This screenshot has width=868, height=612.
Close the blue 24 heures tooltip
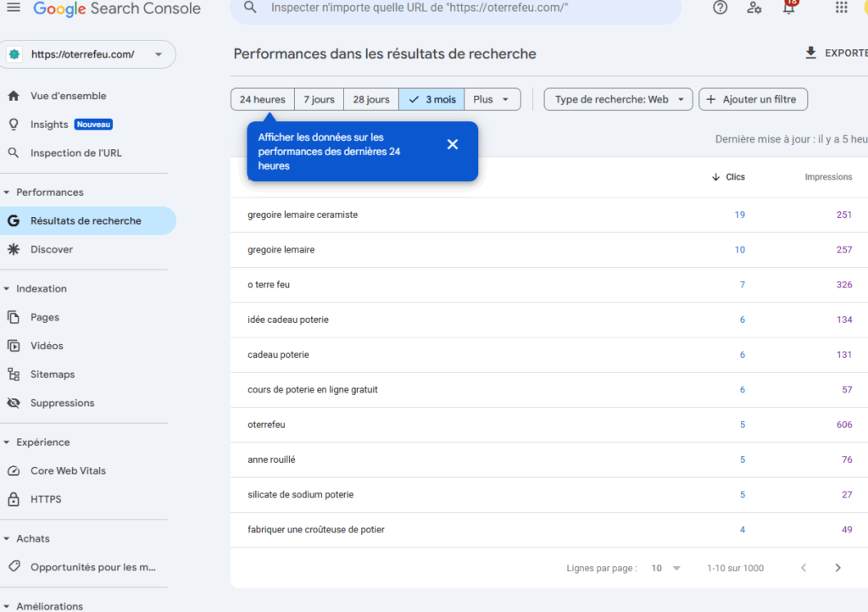point(453,144)
